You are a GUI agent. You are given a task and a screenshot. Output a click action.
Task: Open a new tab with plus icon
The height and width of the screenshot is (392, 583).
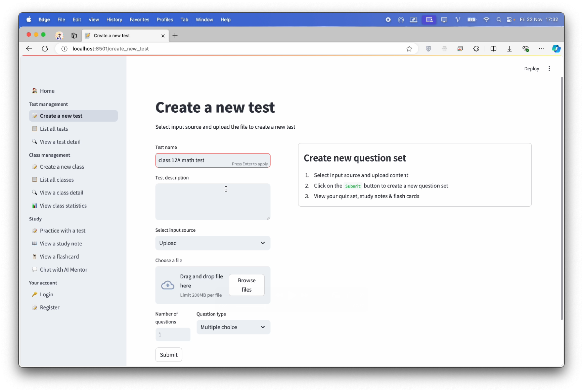[175, 36]
